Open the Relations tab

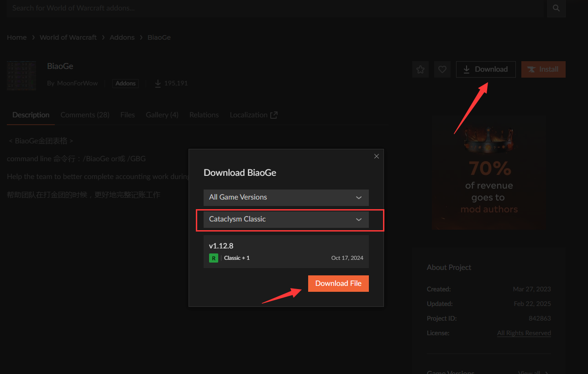point(204,115)
